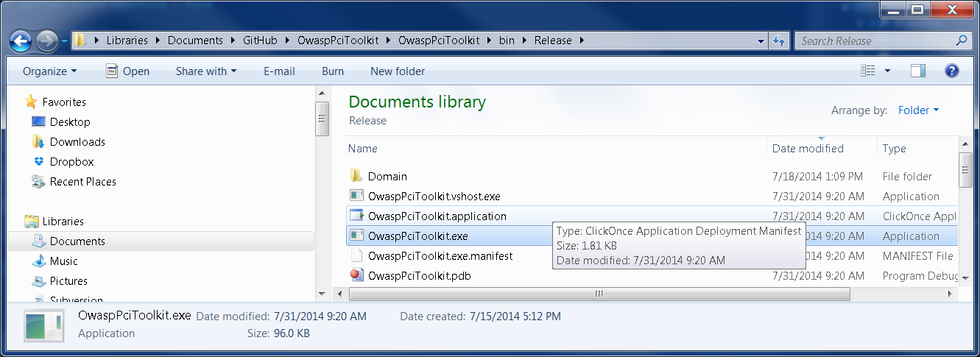This screenshot has width=980, height=357.
Task: Click the Open toolbar button
Action: click(x=128, y=71)
